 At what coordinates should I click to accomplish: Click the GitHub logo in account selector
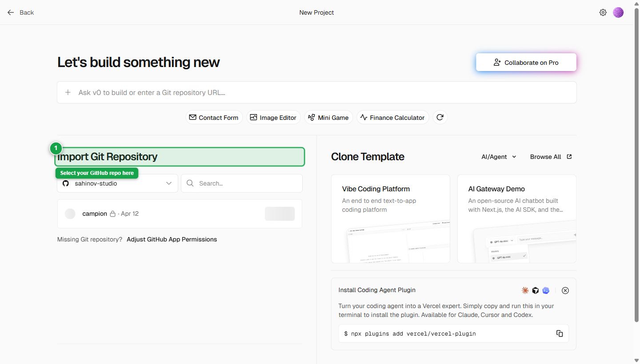pyautogui.click(x=66, y=183)
